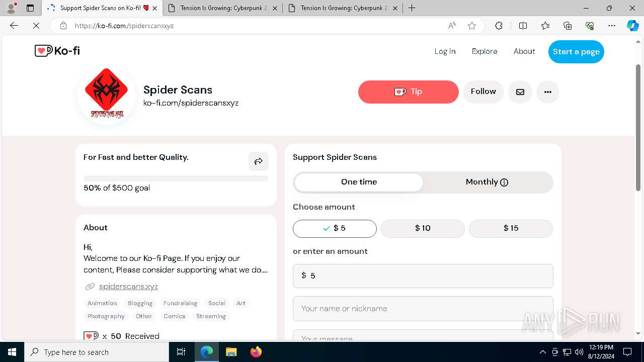
Task: Open Windows Start menu
Action: point(12,352)
